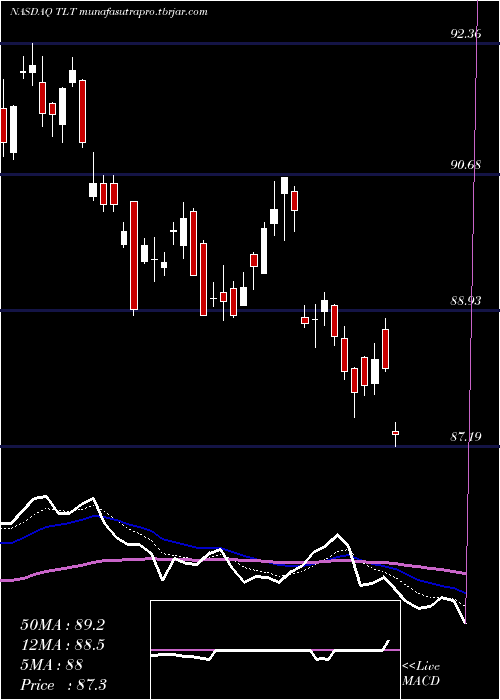
Task: Click the last small red candle near 87.19
Action: (x=395, y=433)
